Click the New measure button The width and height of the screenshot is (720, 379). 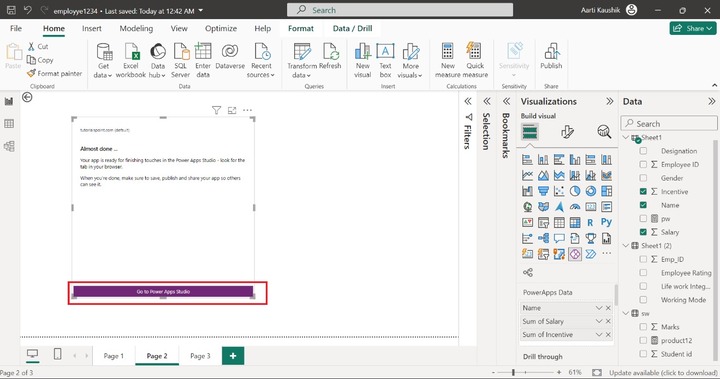click(448, 60)
